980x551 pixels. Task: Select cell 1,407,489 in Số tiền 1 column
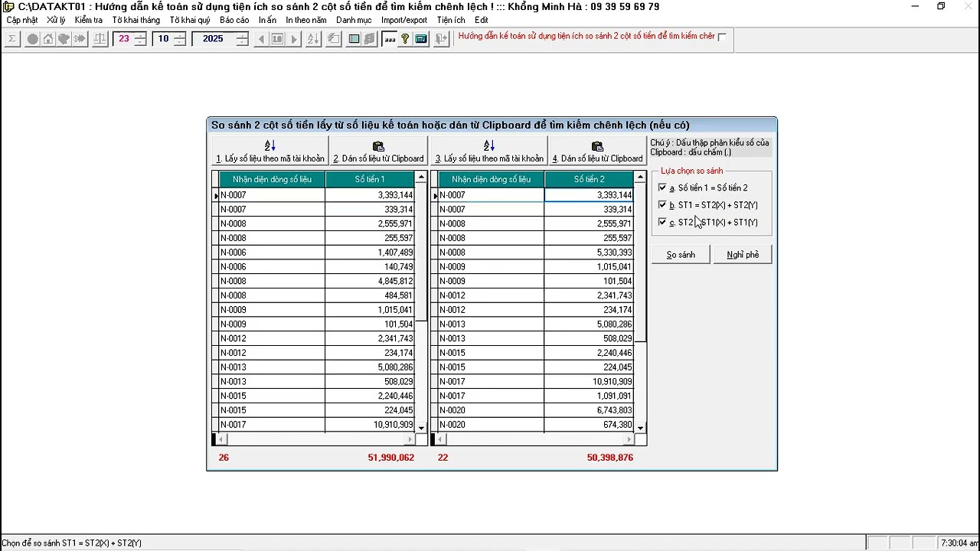click(370, 253)
